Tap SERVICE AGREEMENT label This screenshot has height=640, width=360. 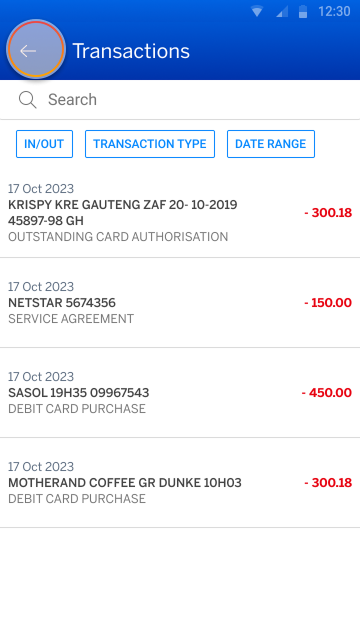(71, 319)
